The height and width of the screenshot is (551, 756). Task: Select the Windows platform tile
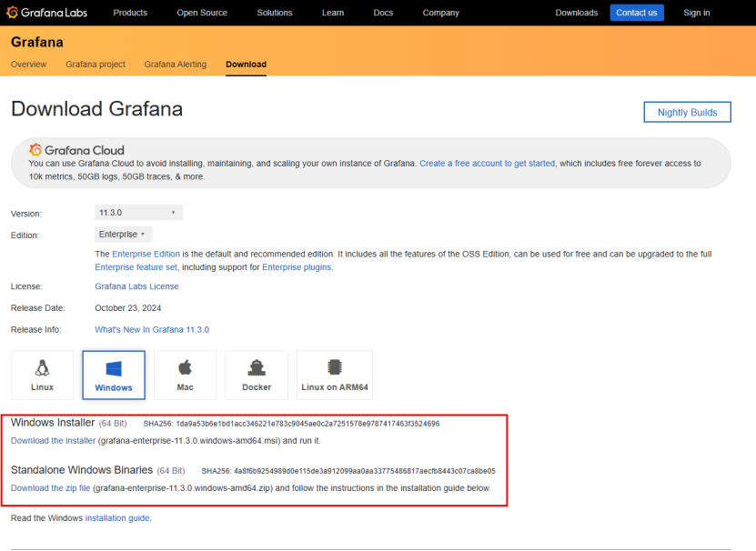(x=114, y=375)
